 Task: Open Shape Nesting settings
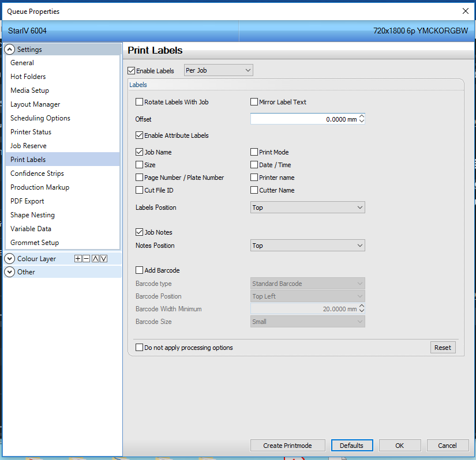click(x=63, y=215)
